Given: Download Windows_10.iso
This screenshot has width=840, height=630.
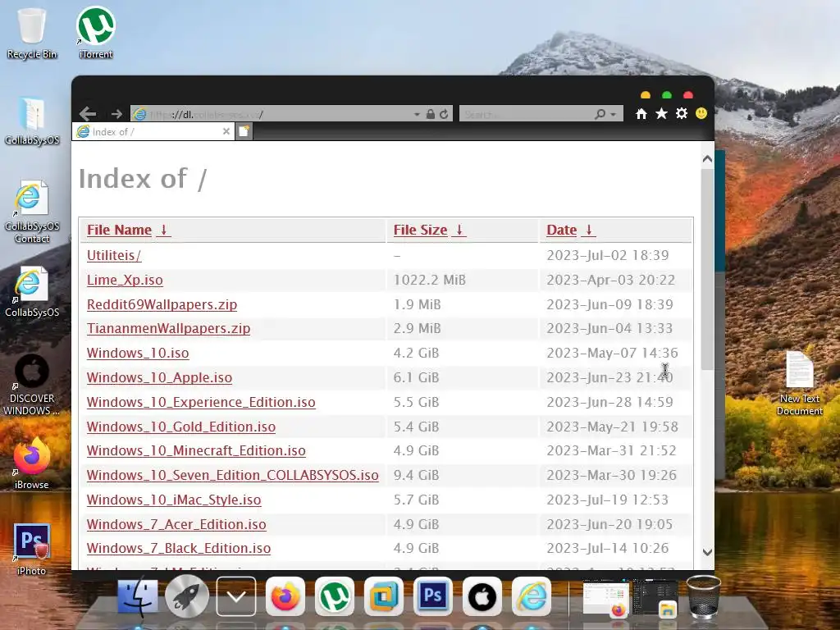Looking at the screenshot, I should 138,353.
